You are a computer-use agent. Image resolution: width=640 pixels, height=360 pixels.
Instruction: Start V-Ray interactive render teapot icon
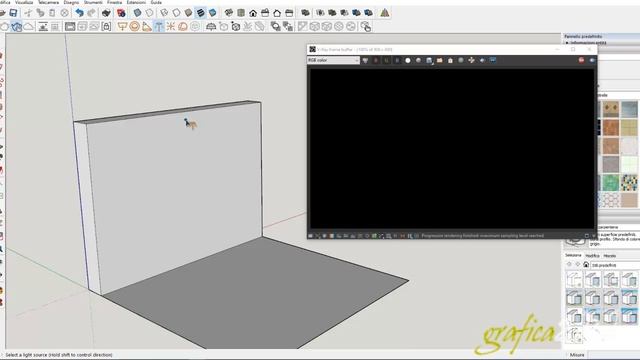click(17, 27)
